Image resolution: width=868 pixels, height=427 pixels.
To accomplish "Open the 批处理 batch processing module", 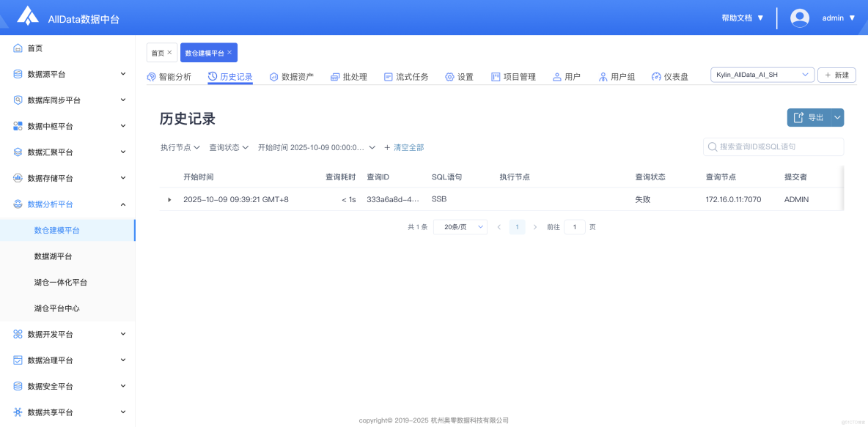I will (348, 75).
